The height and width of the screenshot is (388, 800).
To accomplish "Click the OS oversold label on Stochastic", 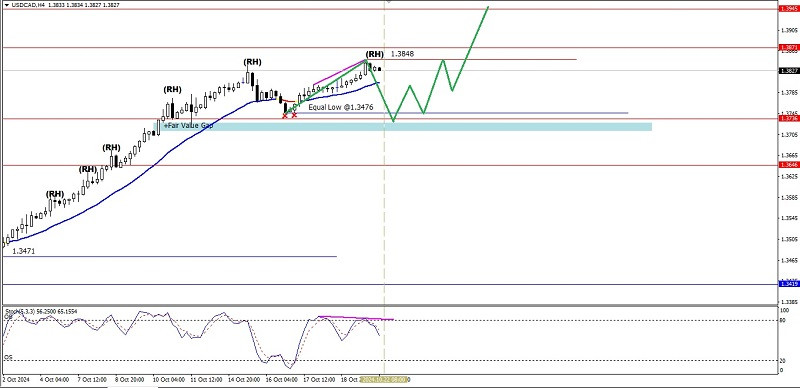I will click(8, 357).
